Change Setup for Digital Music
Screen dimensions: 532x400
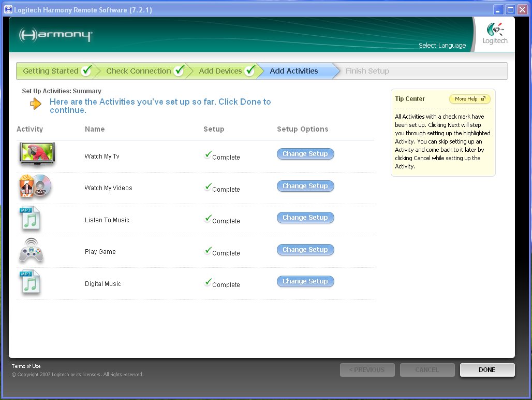tap(305, 281)
